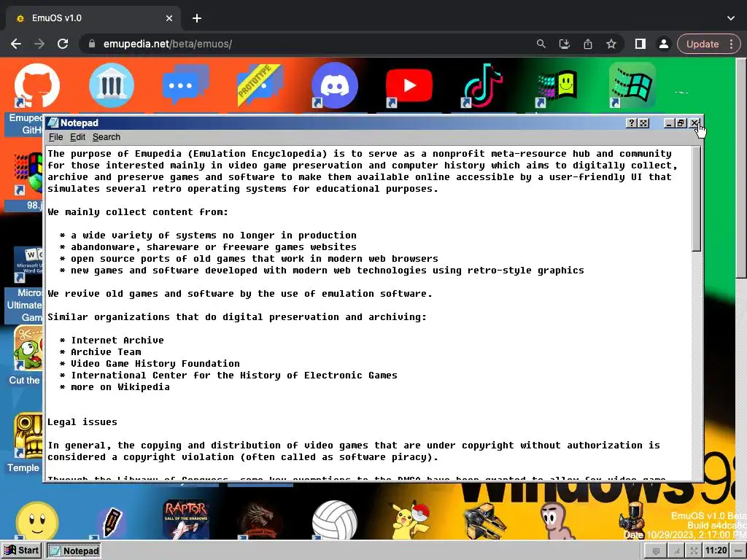Image resolution: width=747 pixels, height=560 pixels.
Task: Click the Notepad vertical scrollbar thumb
Action: (x=697, y=198)
